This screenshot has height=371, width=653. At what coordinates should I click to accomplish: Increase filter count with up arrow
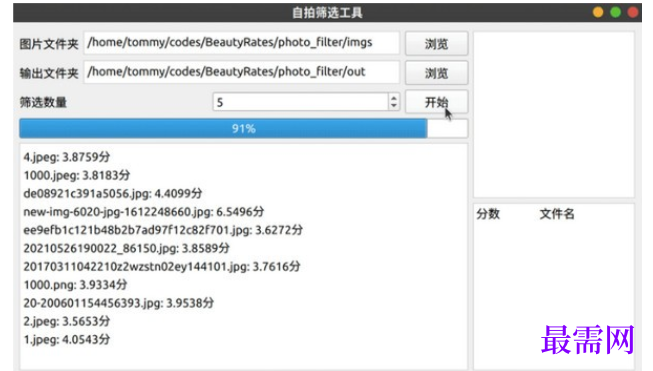click(x=394, y=98)
